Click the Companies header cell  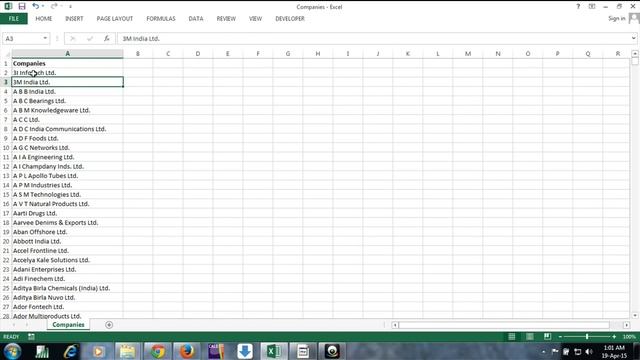click(x=67, y=64)
